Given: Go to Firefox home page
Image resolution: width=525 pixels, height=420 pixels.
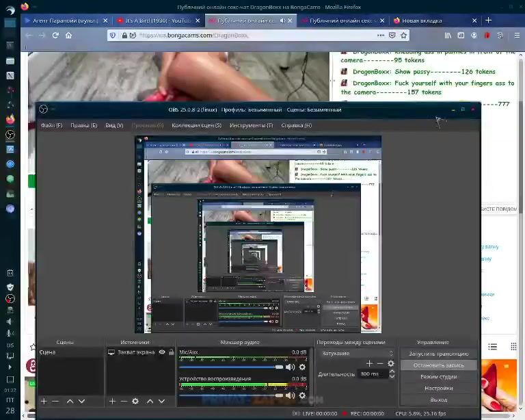Looking at the screenshot, I should point(68,35).
